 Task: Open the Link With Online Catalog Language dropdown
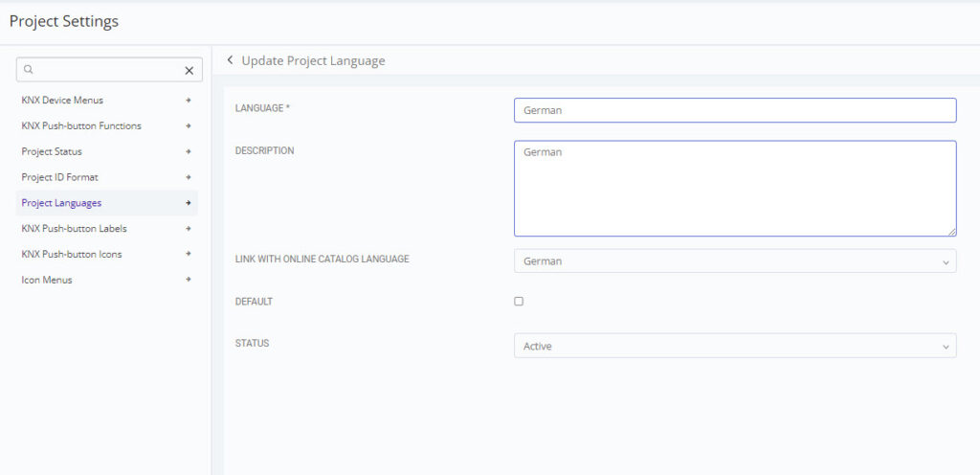[735, 260]
